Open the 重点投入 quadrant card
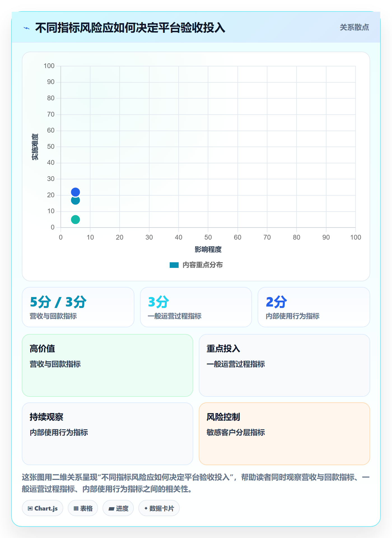 pyautogui.click(x=284, y=365)
